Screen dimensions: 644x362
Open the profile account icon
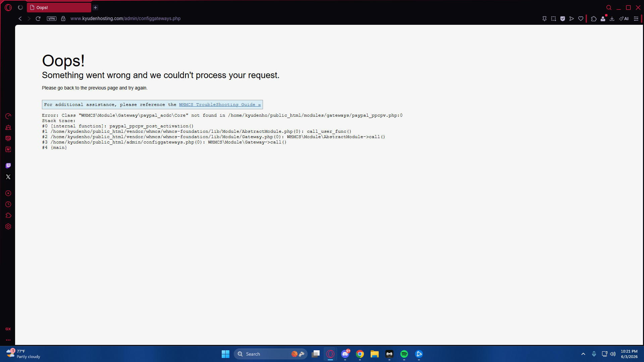click(603, 18)
